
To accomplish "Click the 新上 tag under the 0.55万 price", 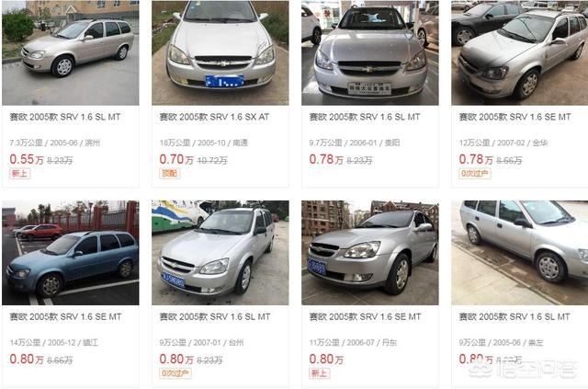I will click(20, 174).
